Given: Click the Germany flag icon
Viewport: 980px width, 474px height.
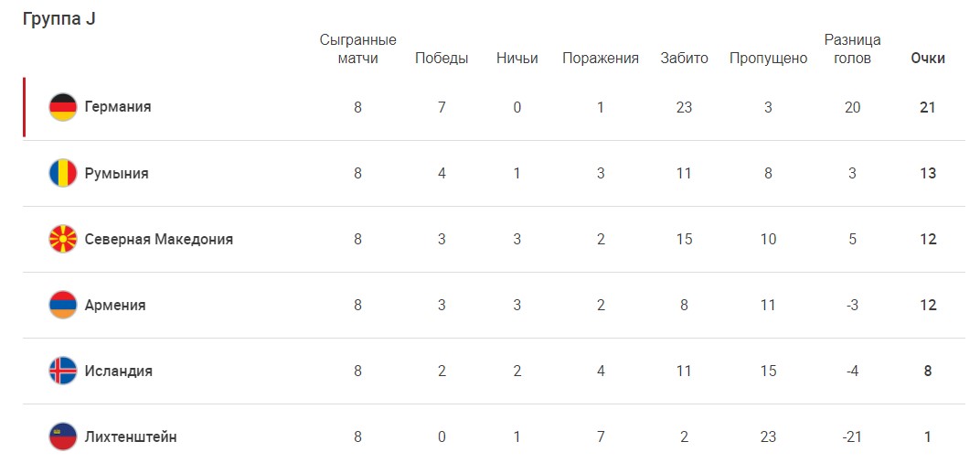Looking at the screenshot, I should coord(63,107).
